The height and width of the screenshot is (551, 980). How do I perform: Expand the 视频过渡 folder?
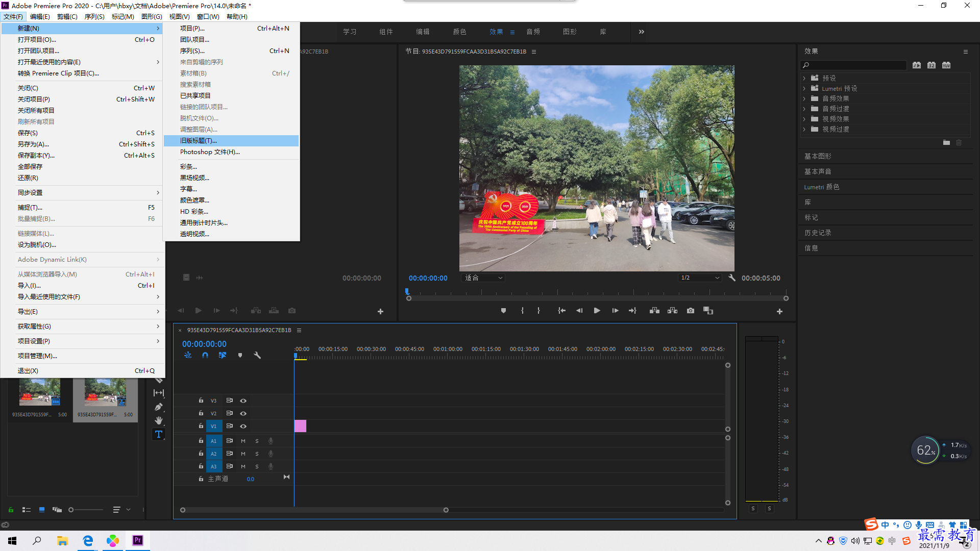(x=804, y=129)
